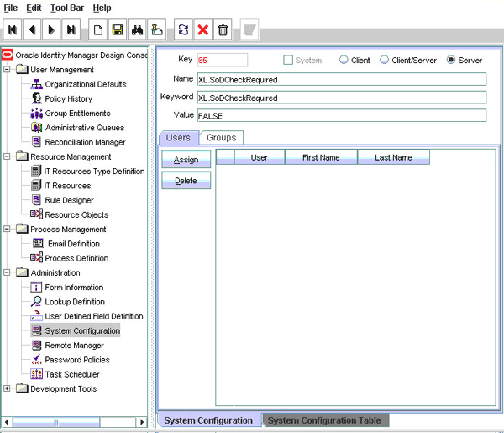The image size is (504, 433).
Task: Open the Help menu
Action: 102,8
